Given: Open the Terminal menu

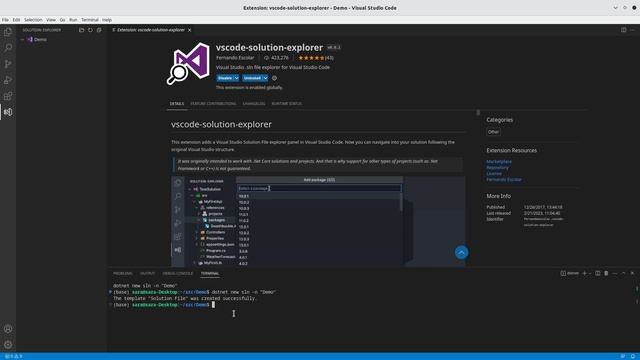Looking at the screenshot, I should (90, 20).
